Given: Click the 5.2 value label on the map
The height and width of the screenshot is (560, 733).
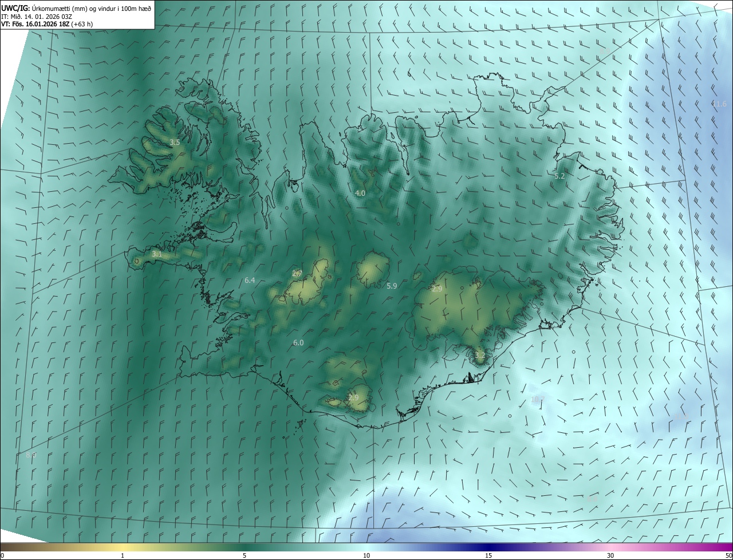Looking at the screenshot, I should coord(559,176).
